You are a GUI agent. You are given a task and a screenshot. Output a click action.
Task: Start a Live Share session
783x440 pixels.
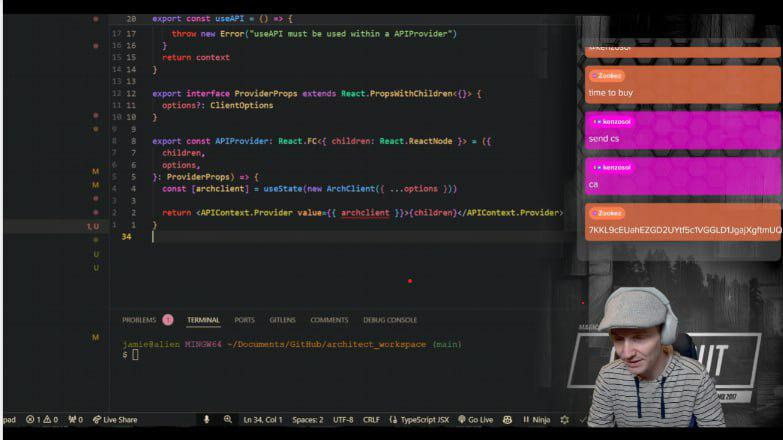(115, 420)
